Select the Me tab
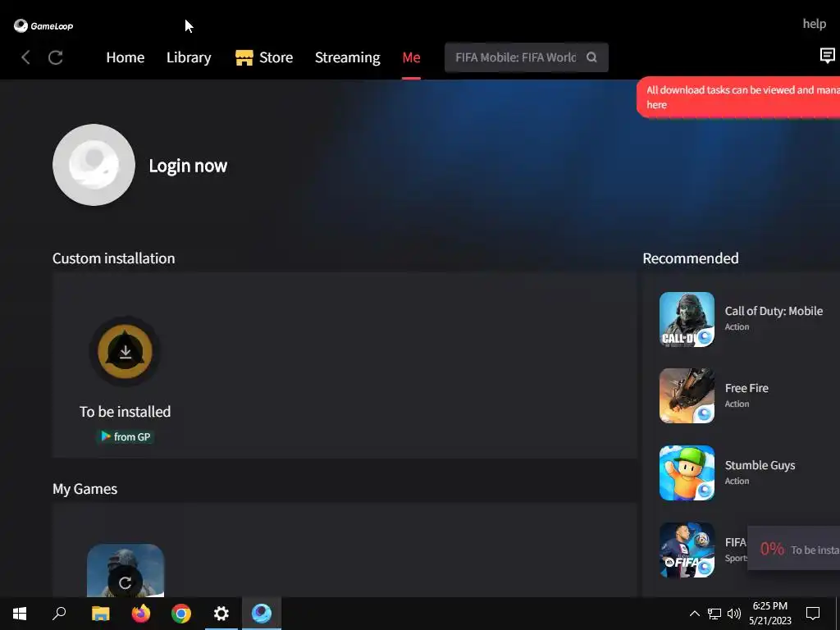Screen dimensions: 840x630 tap(412, 57)
